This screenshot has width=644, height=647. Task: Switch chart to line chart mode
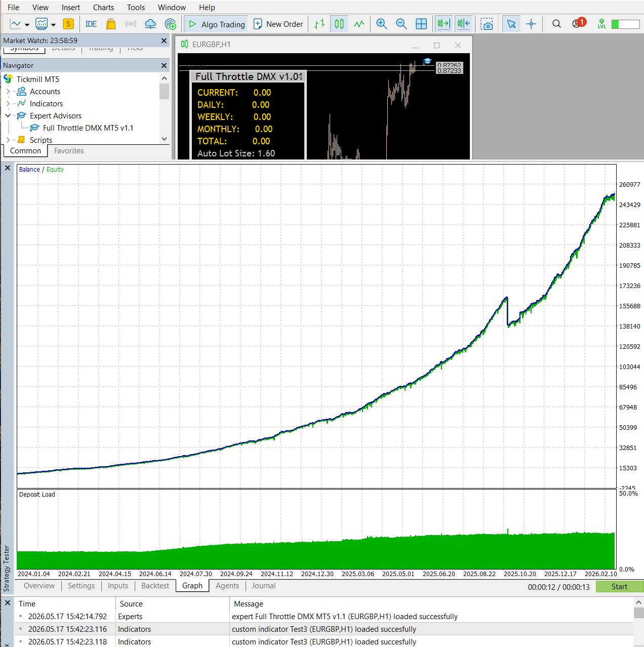pyautogui.click(x=359, y=24)
